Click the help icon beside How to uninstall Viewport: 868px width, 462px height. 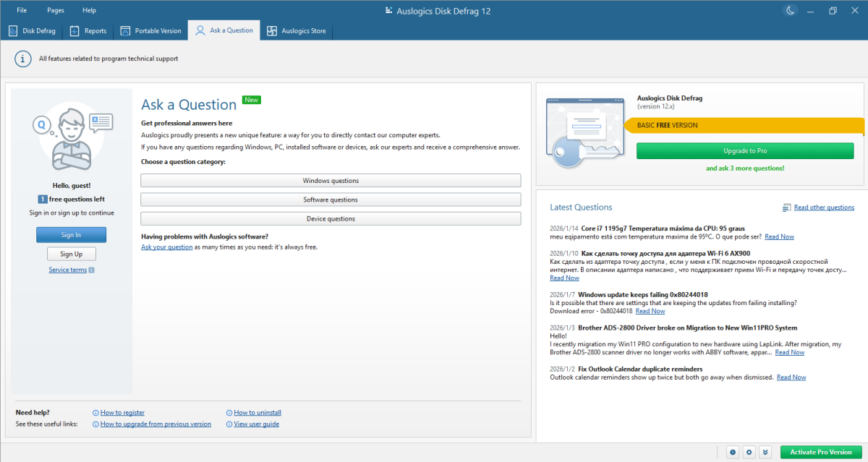coord(229,413)
